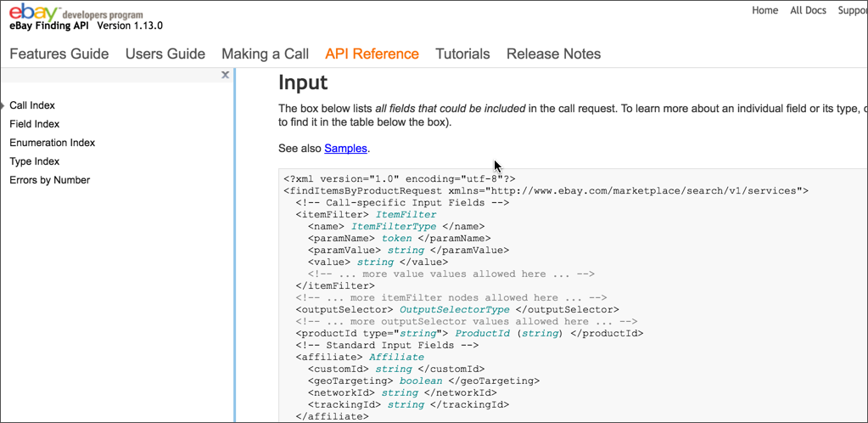868x423 pixels.
Task: Select Call Index in the sidebar
Action: (x=32, y=105)
